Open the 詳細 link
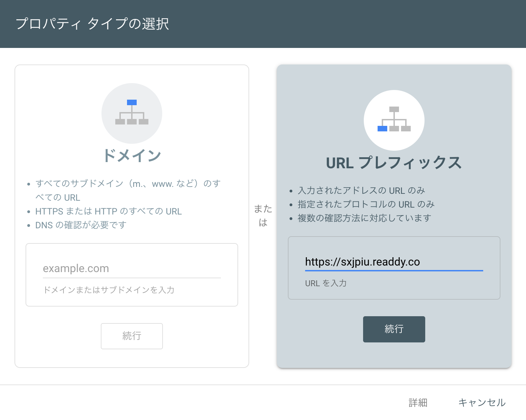Image resolution: width=526 pixels, height=420 pixels. point(418,402)
